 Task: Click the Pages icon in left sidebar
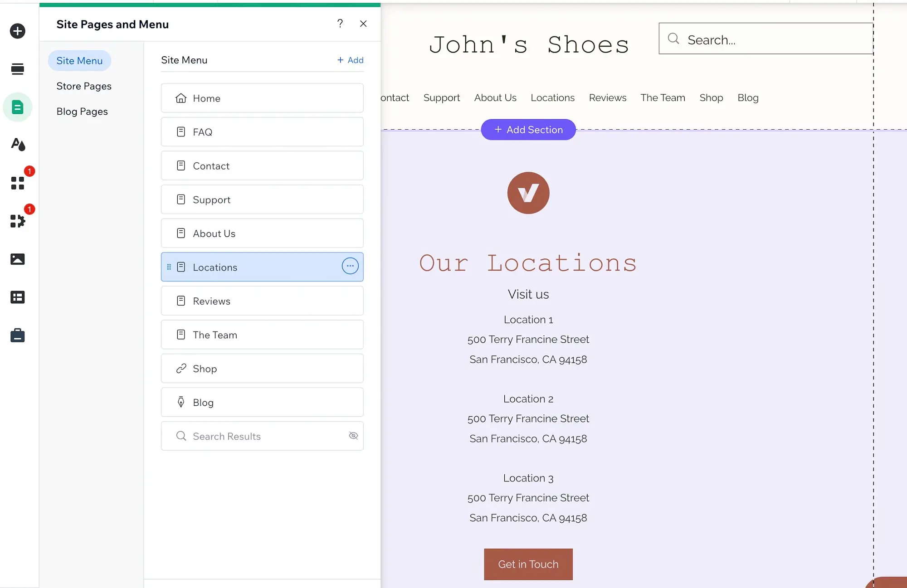click(x=17, y=107)
